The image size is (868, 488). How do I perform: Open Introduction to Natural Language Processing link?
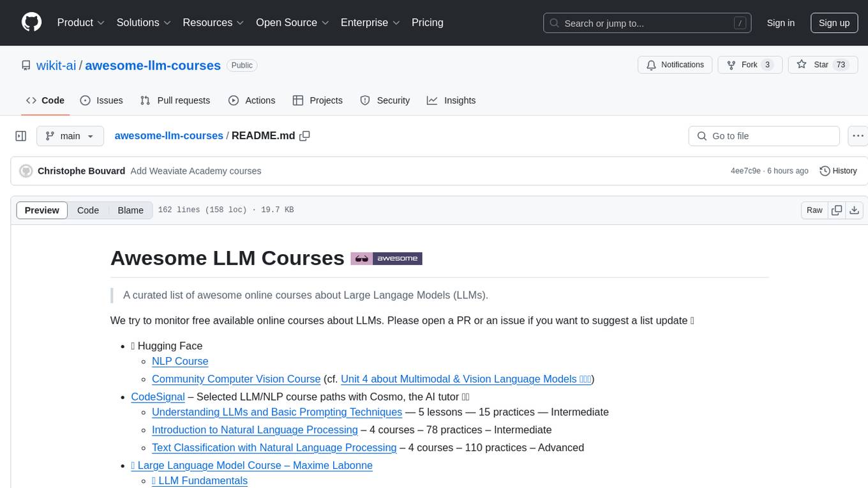[x=255, y=430]
